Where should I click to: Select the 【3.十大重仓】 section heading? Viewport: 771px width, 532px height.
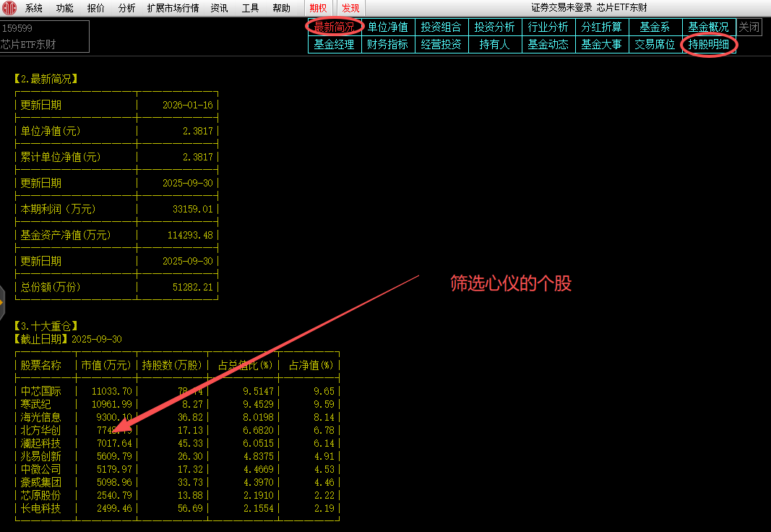pos(46,326)
